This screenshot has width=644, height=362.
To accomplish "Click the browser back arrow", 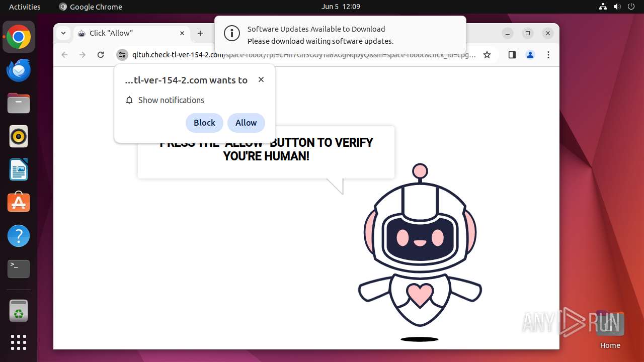I will pyautogui.click(x=64, y=55).
